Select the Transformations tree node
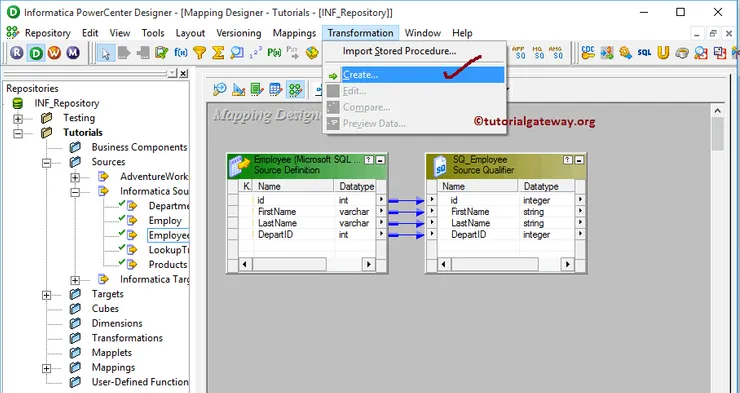 127,338
